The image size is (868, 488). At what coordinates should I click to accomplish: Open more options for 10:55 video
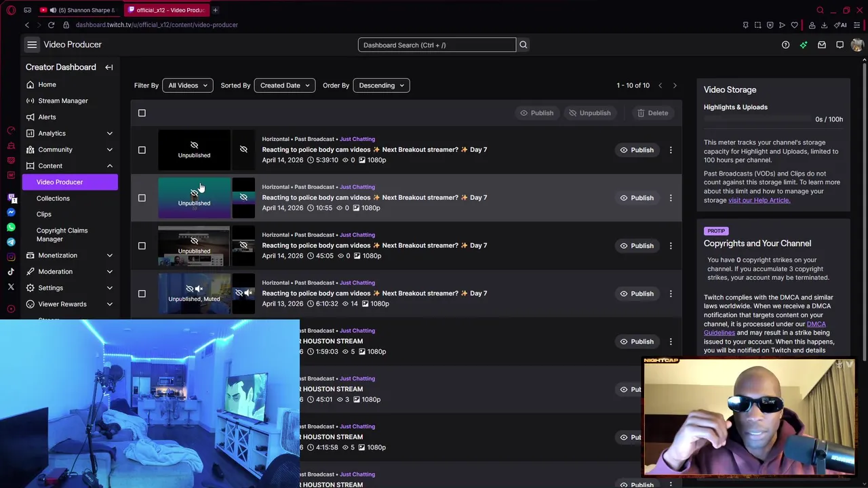pos(671,198)
